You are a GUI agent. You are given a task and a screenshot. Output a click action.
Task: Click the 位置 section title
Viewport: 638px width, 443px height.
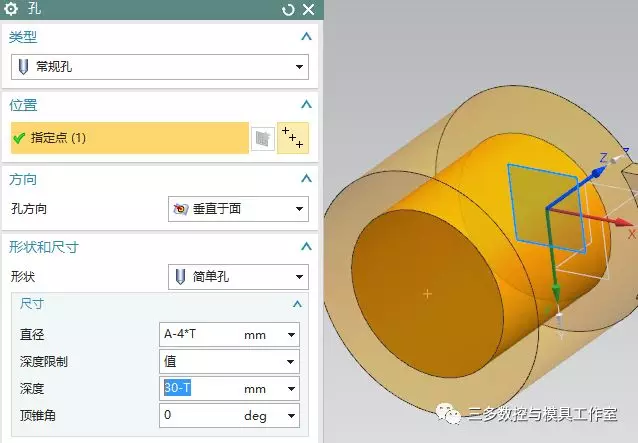click(23, 105)
